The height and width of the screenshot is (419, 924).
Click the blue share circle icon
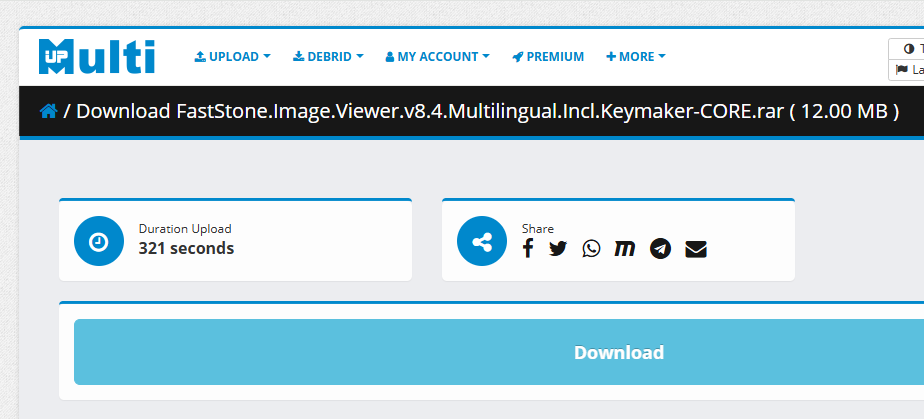pos(482,241)
